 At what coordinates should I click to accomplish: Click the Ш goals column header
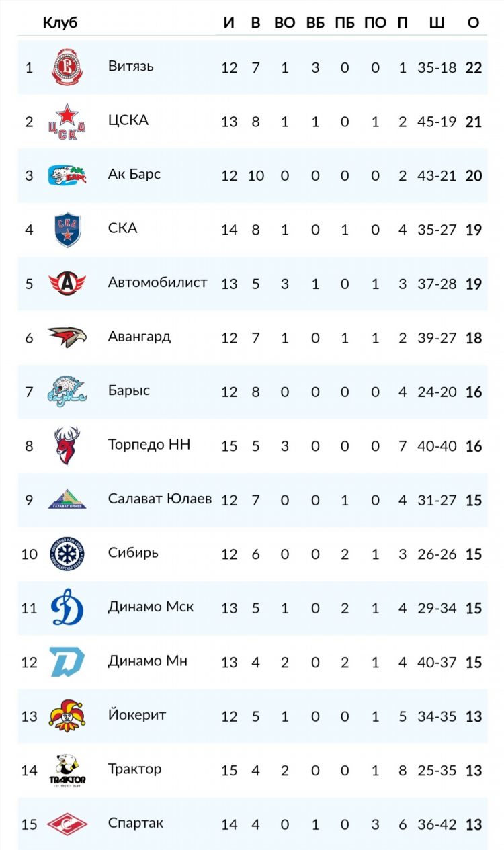[x=436, y=23]
